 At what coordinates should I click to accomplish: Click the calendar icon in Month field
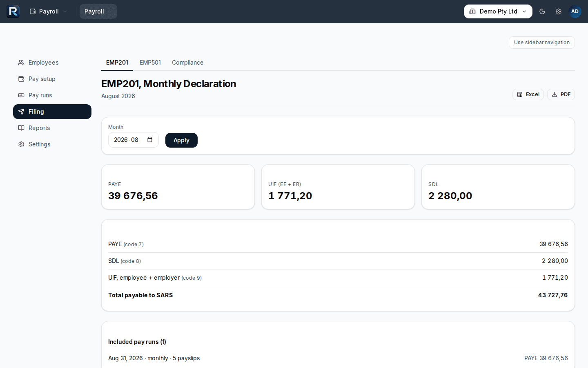point(150,140)
